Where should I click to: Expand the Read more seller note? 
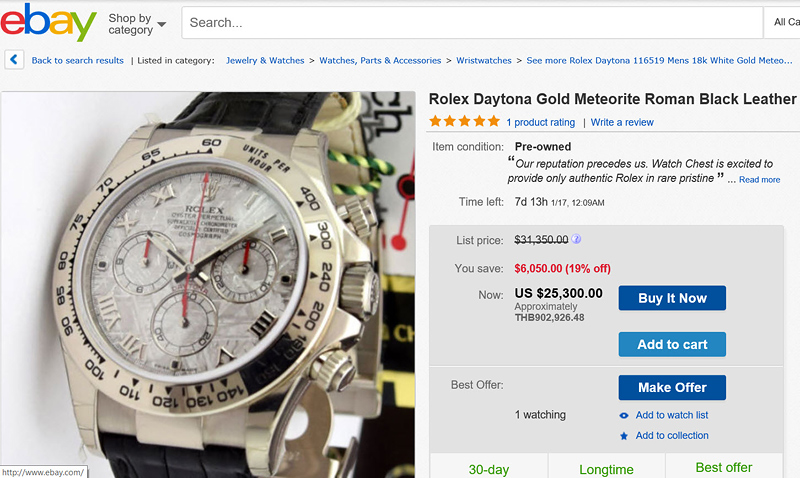[x=759, y=180]
